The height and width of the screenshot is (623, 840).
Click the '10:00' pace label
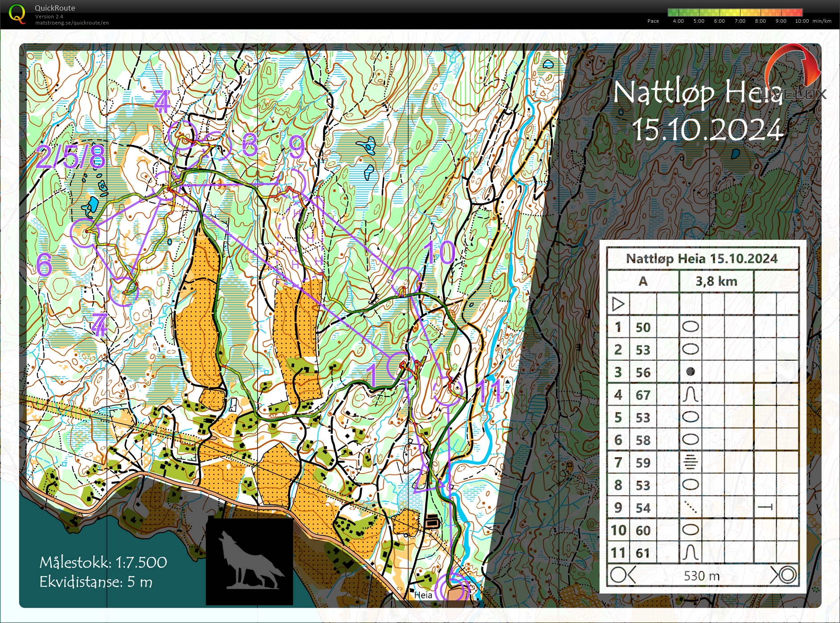802,21
